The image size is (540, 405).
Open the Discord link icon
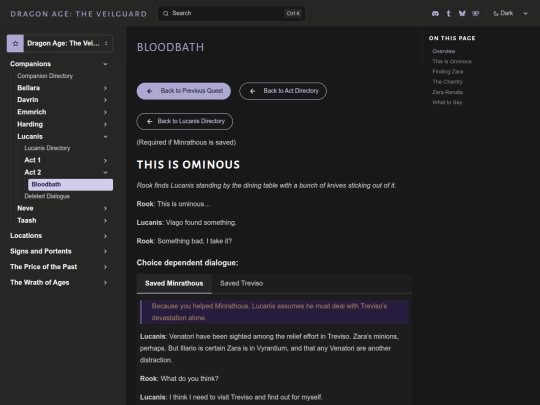point(435,13)
